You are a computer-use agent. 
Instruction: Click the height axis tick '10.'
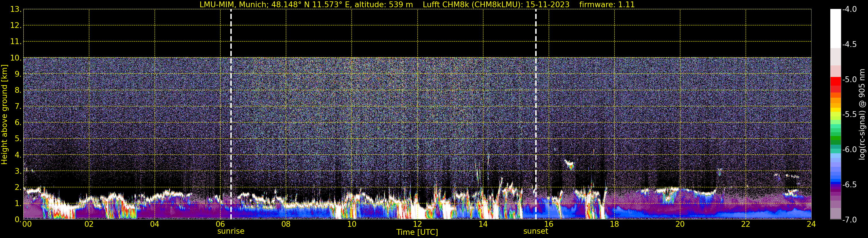[x=16, y=58]
